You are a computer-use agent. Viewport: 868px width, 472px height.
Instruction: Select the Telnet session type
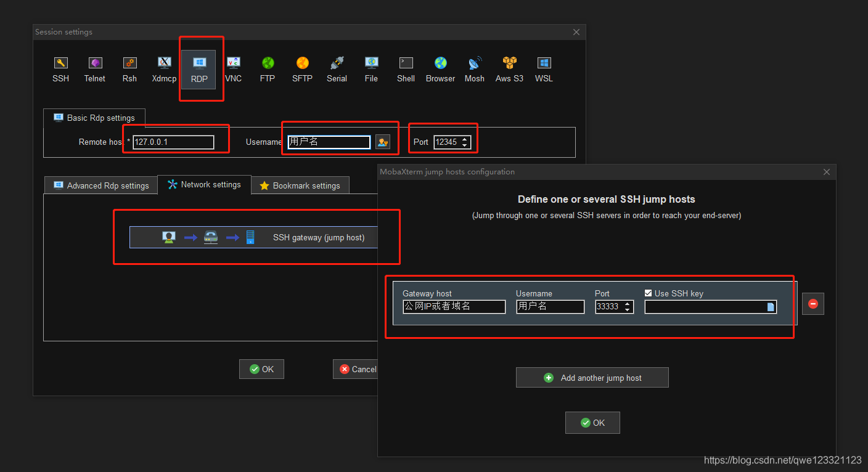point(95,70)
